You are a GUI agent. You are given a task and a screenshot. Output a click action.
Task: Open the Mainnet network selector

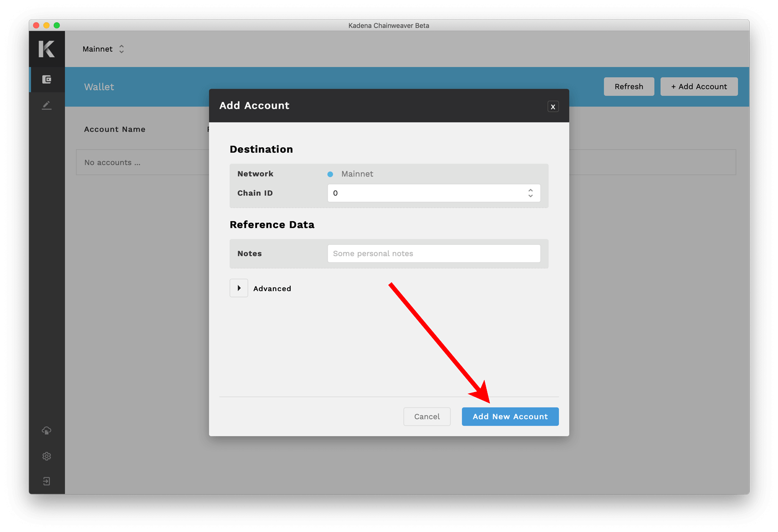click(x=103, y=49)
